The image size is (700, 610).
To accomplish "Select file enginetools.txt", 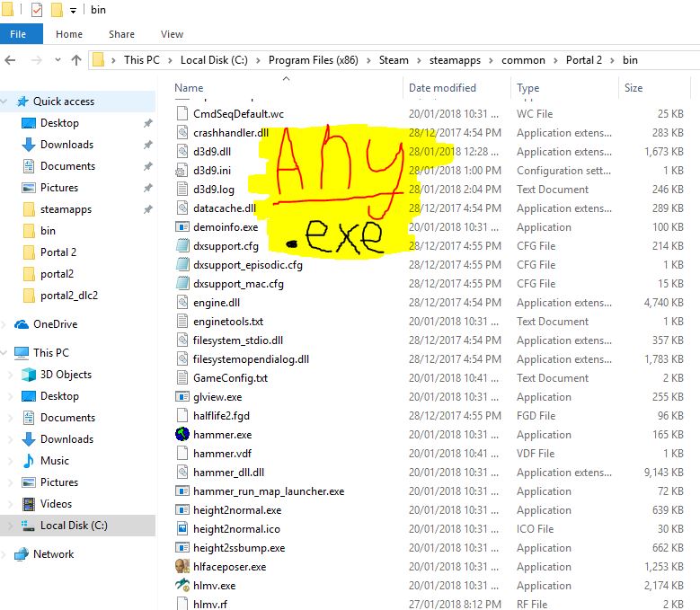I will tap(228, 322).
